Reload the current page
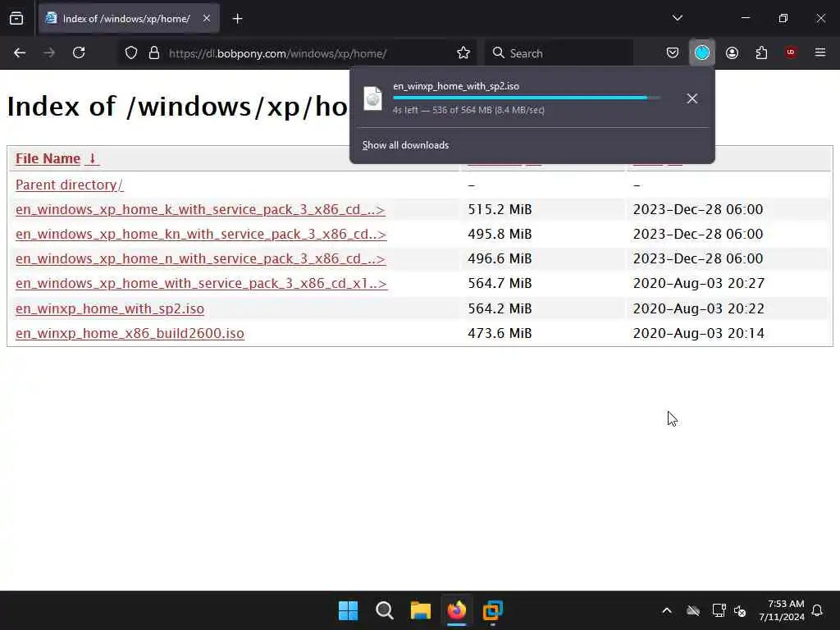The width and height of the screenshot is (840, 630). (79, 53)
